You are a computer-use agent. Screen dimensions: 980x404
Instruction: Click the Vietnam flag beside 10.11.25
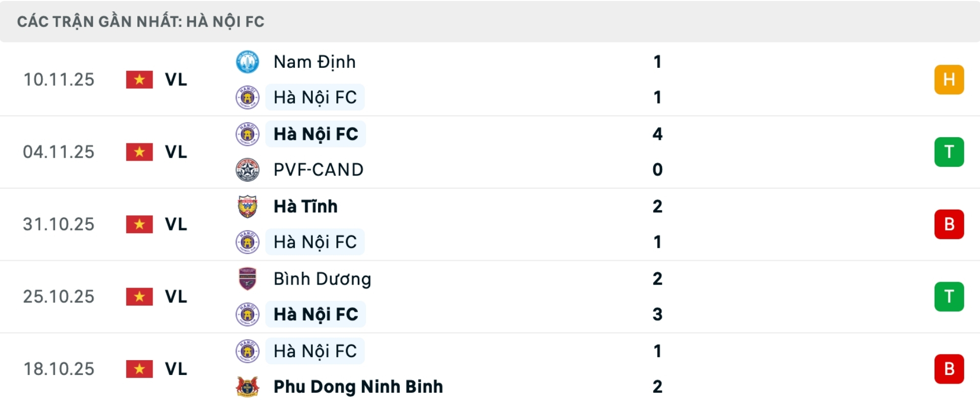click(x=139, y=80)
